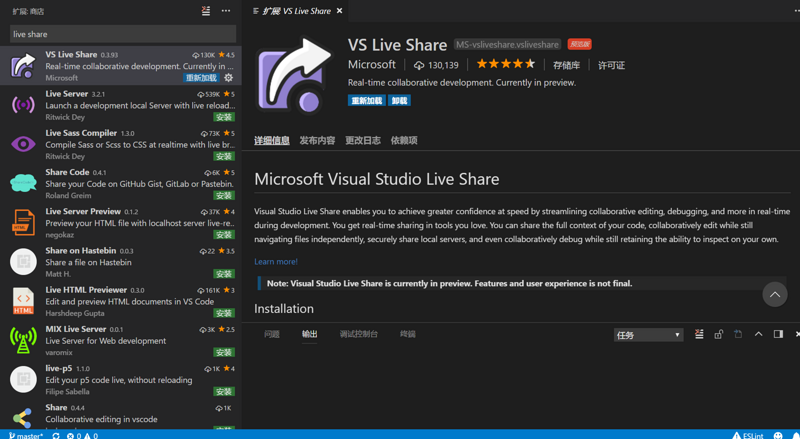Click the Installation heading

click(284, 309)
